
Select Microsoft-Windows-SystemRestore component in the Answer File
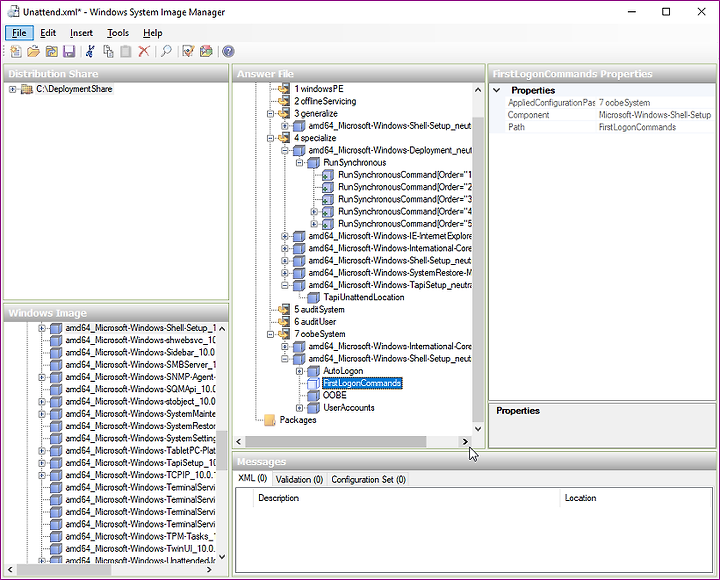(390, 273)
